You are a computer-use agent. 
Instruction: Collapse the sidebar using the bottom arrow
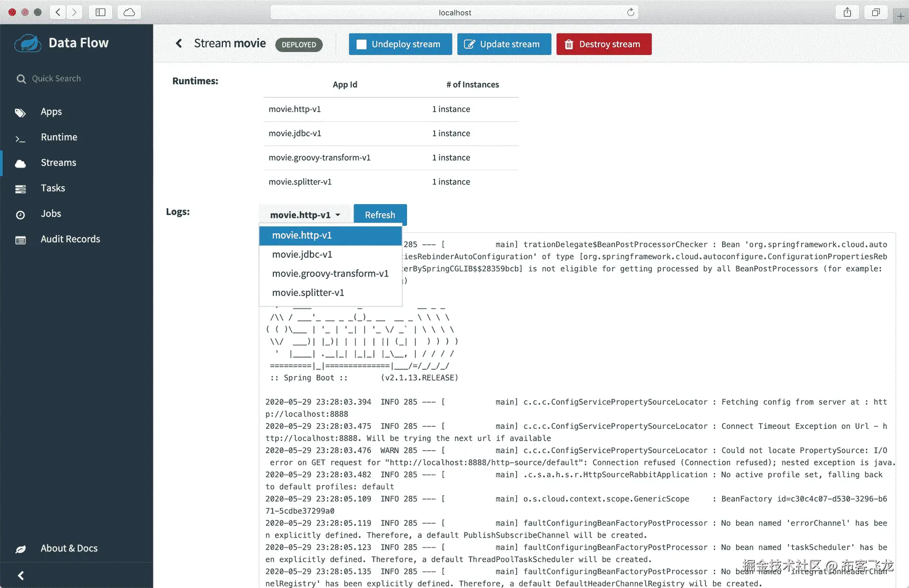point(21,575)
